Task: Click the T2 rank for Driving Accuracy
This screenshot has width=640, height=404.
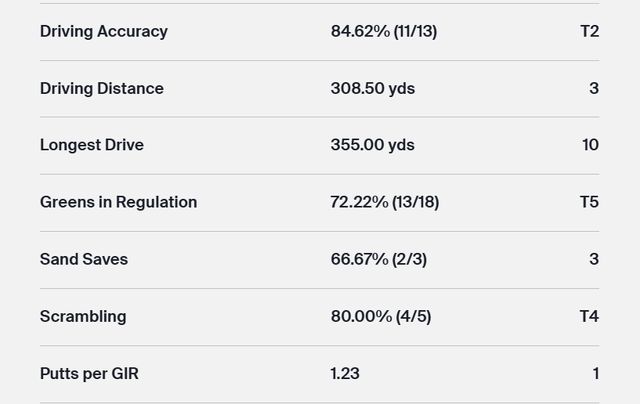Action: pos(589,31)
